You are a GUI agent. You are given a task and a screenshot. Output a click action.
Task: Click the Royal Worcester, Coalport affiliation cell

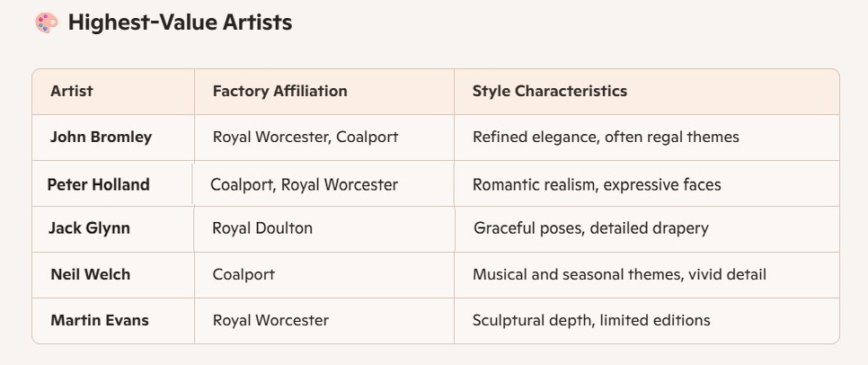pyautogui.click(x=306, y=138)
